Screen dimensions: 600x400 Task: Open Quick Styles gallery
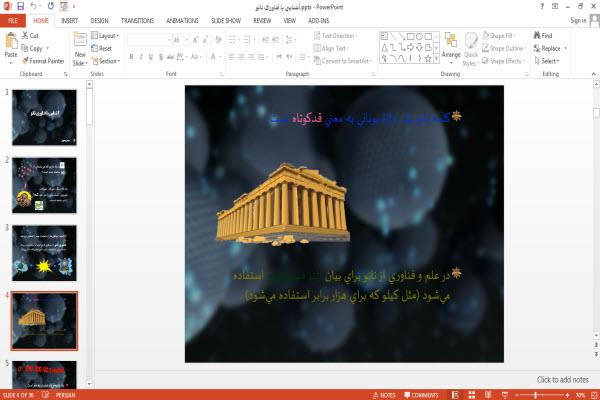[471, 49]
